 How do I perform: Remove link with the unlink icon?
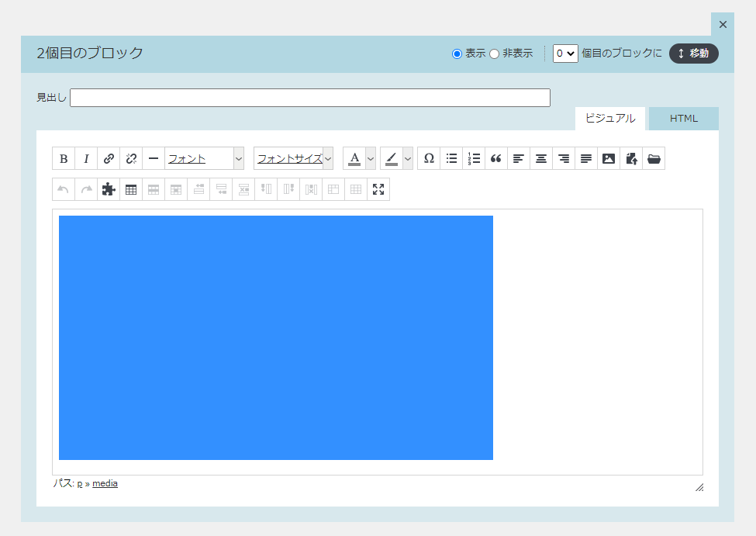point(131,158)
